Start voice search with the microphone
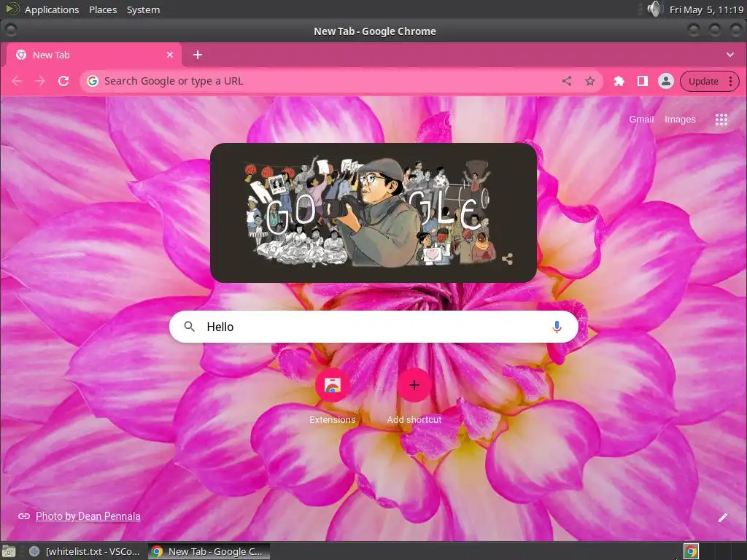The height and width of the screenshot is (560, 747). pyautogui.click(x=557, y=327)
